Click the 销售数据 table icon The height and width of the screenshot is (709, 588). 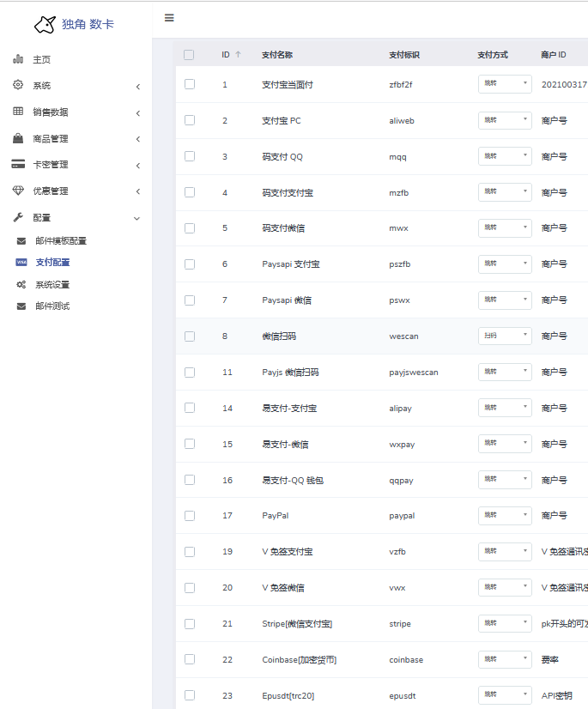point(18,112)
